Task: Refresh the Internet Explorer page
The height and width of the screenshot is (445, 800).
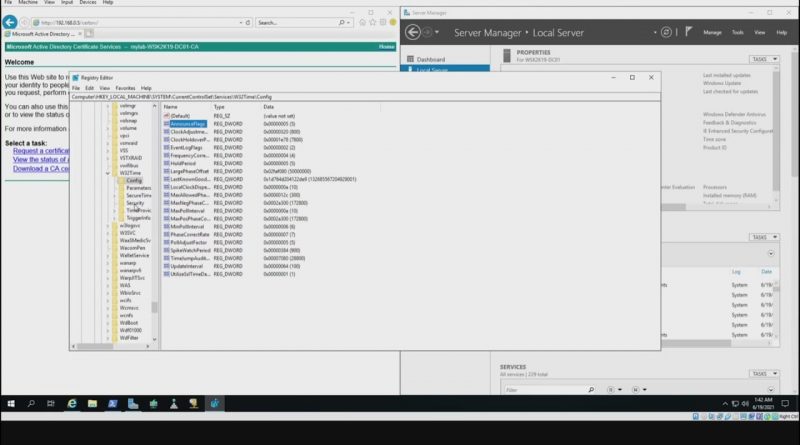Action: 248,22
